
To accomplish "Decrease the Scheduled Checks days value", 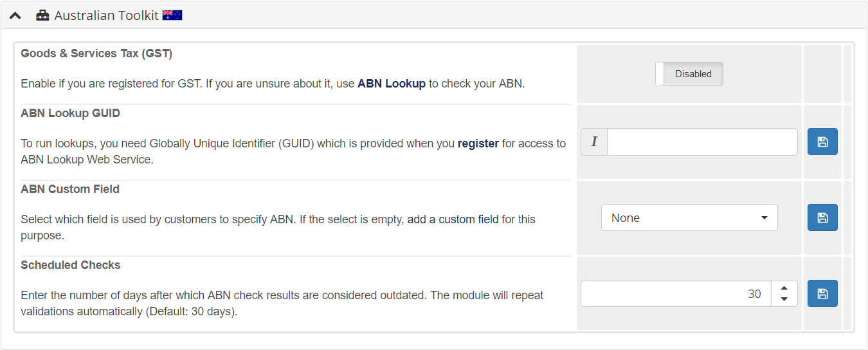I will coord(784,299).
